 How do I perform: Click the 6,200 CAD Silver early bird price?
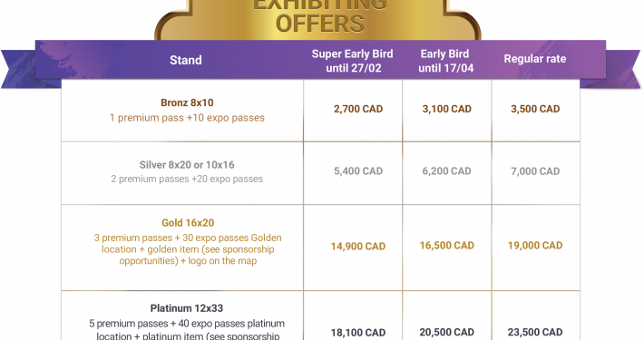coord(447,170)
